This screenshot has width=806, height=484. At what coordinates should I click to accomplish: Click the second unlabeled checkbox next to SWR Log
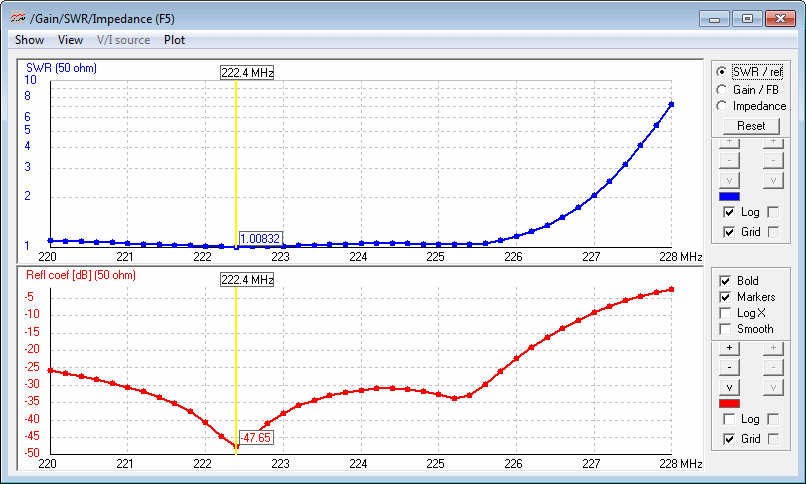tap(773, 212)
